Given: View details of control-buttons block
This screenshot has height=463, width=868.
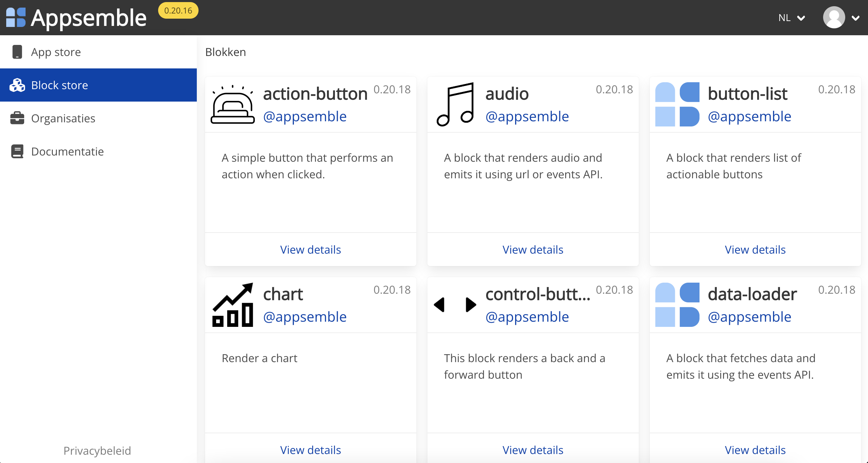Looking at the screenshot, I should click(x=533, y=450).
